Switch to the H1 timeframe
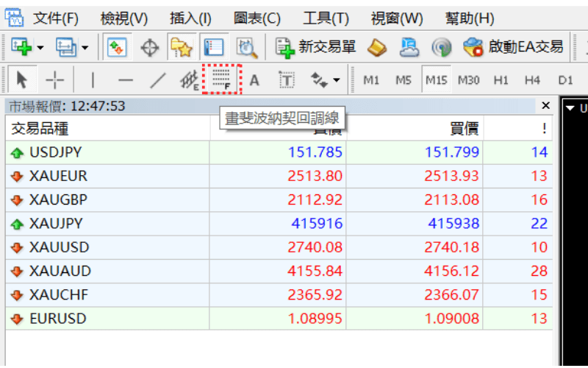 click(501, 79)
